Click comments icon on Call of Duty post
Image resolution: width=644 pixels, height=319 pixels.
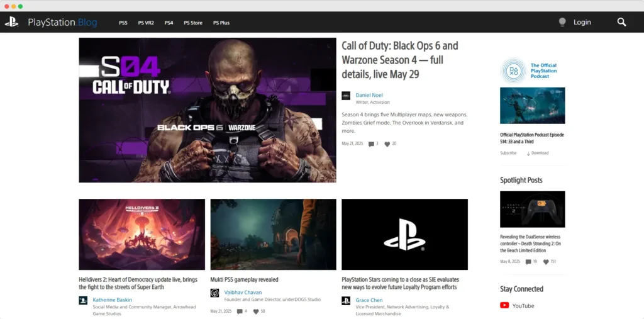(x=371, y=144)
